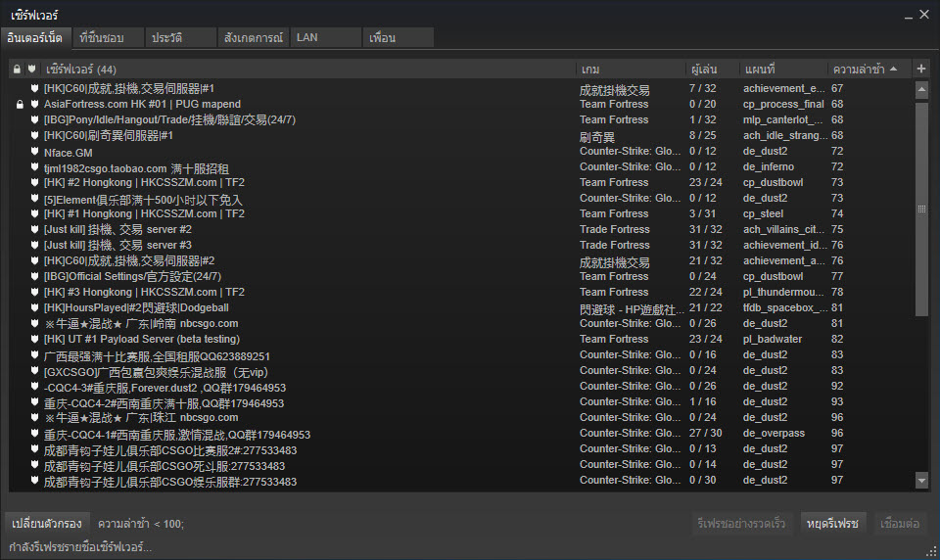Open the เพื่อน tab

tap(399, 38)
